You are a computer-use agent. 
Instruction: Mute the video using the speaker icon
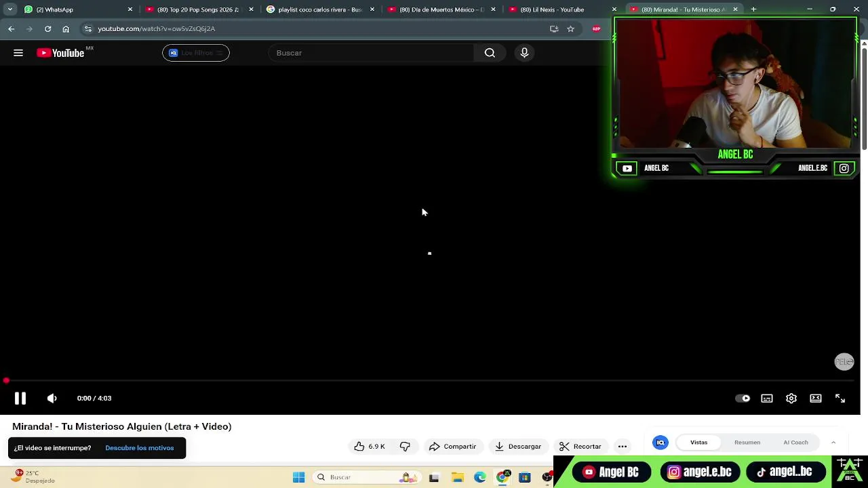point(52,399)
